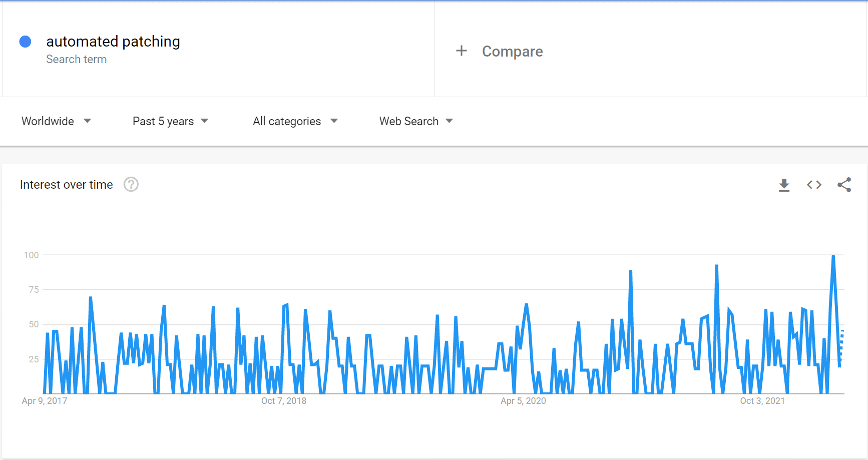Image resolution: width=868 pixels, height=460 pixels.
Task: Click the Apr 5, 2020 axis label
Action: click(523, 401)
